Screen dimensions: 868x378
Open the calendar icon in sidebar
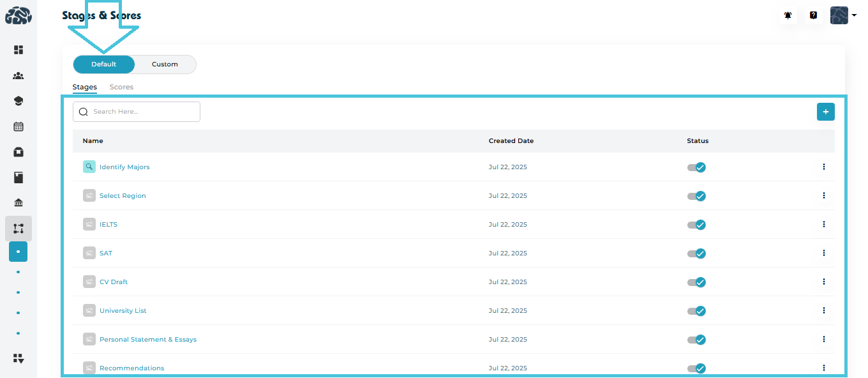(19, 126)
